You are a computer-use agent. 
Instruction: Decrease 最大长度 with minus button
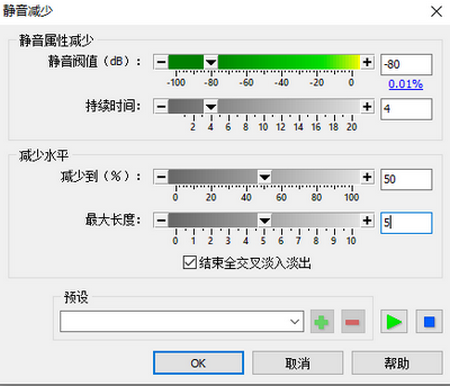click(161, 220)
